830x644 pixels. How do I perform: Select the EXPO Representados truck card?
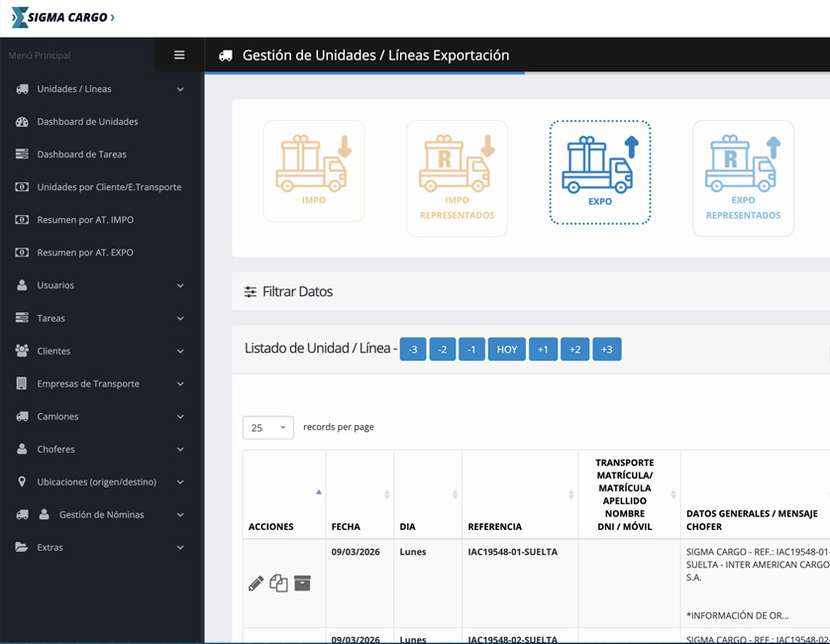[x=743, y=178]
